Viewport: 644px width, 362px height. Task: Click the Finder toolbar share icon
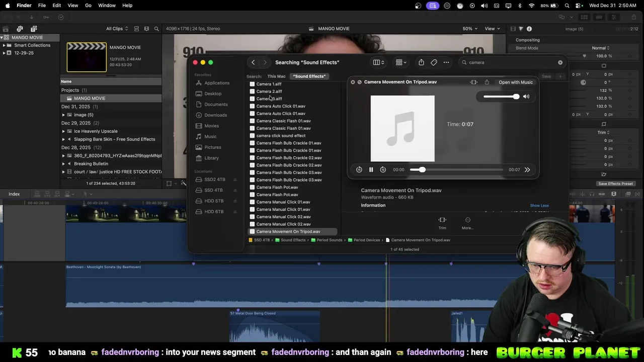[421, 62]
